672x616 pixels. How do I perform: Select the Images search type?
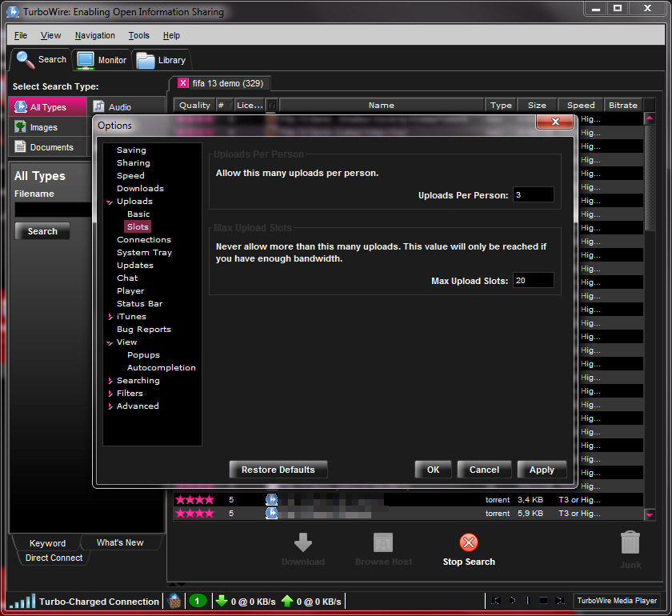43,127
